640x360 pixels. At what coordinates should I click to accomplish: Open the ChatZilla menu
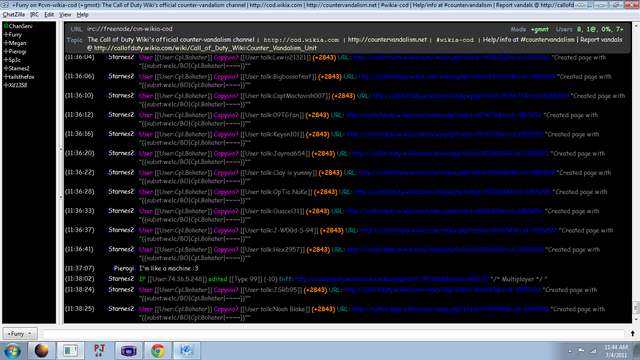coord(13,15)
